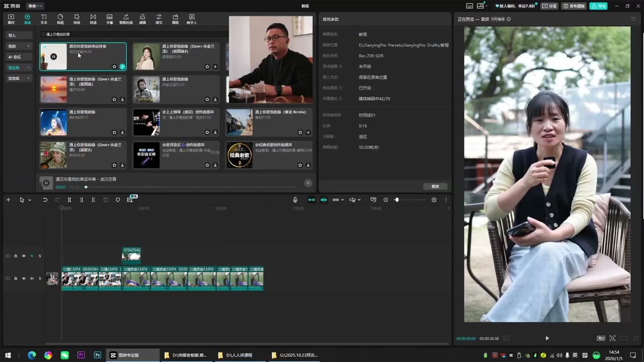Screen dimensions: 644x362
Task: Click the 修改 button in draft parameters
Action: (435, 186)
